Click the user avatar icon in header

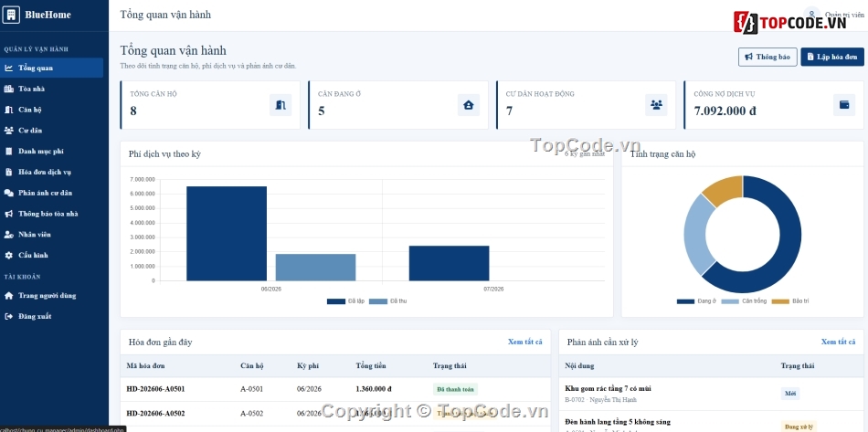coord(812,15)
